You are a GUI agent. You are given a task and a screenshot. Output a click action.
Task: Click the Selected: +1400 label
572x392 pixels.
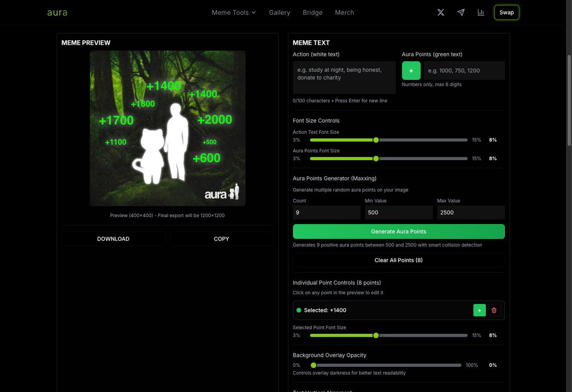coord(325,310)
